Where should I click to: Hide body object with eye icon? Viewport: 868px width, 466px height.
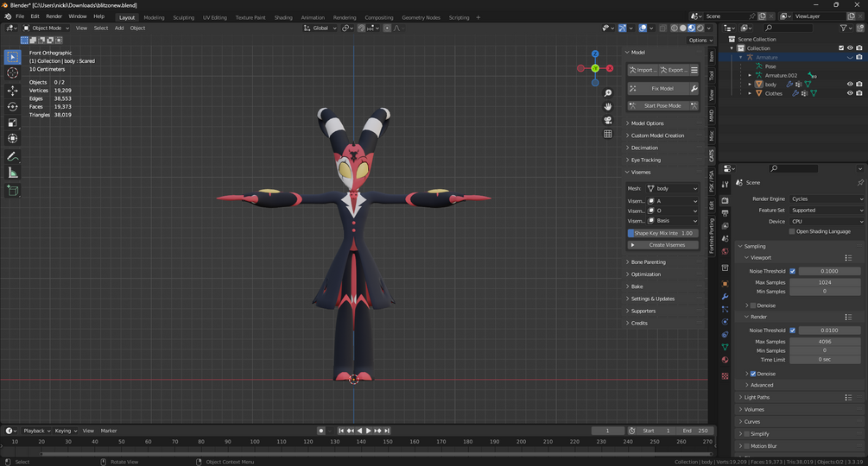[x=850, y=85]
